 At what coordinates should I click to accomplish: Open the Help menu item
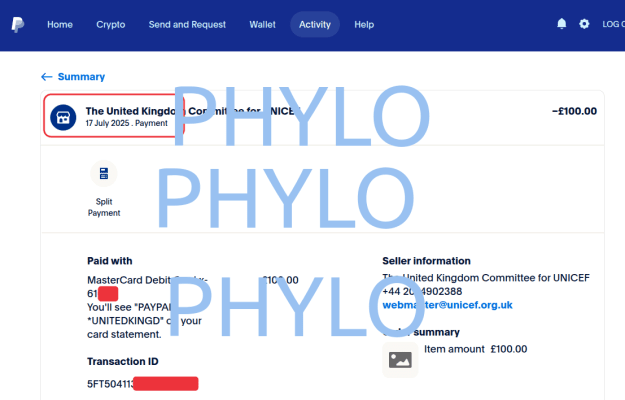coord(364,25)
